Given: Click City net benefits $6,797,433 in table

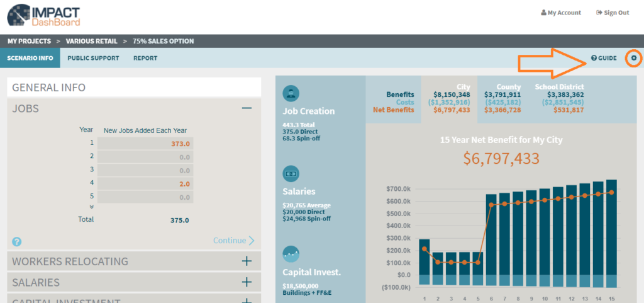Looking at the screenshot, I should click(x=452, y=110).
